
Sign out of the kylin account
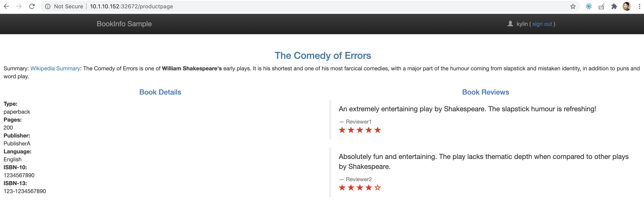542,24
